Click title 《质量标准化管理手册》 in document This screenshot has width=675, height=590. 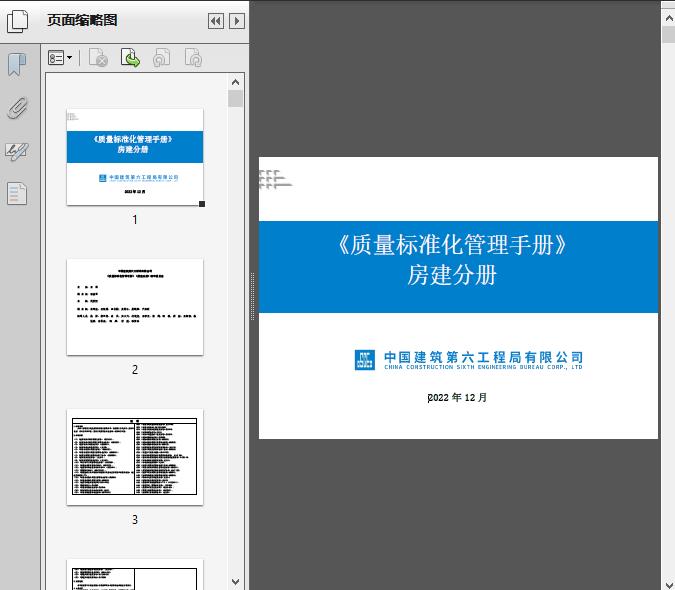click(x=452, y=245)
